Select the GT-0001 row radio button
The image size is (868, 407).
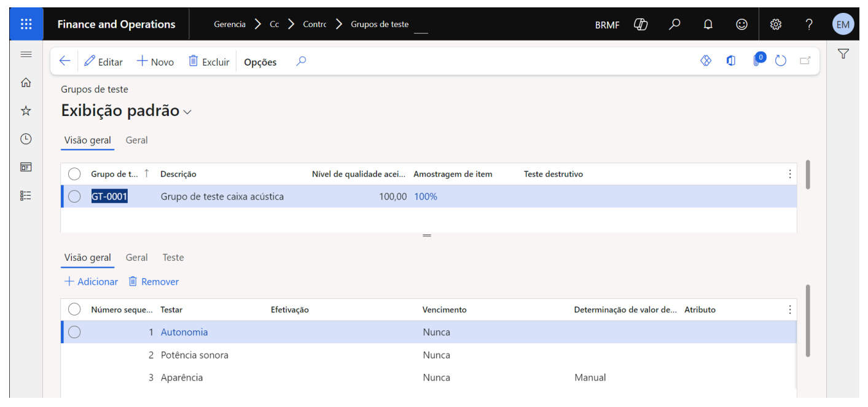[x=74, y=196]
